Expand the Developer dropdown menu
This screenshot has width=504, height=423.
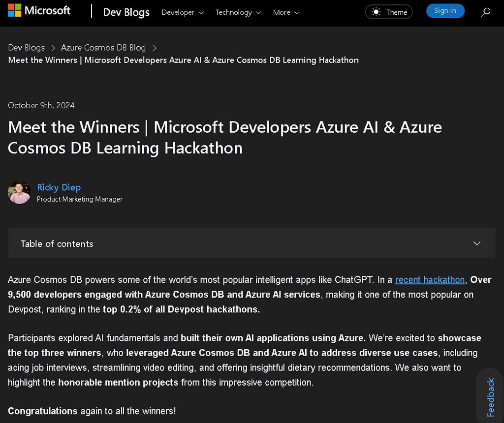[182, 12]
